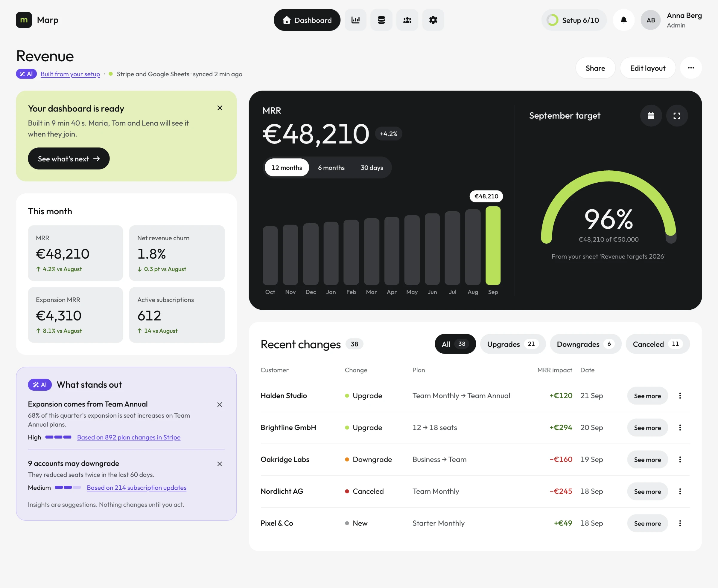Click the High confidence indicator bars
The width and height of the screenshot is (718, 588).
coord(58,437)
